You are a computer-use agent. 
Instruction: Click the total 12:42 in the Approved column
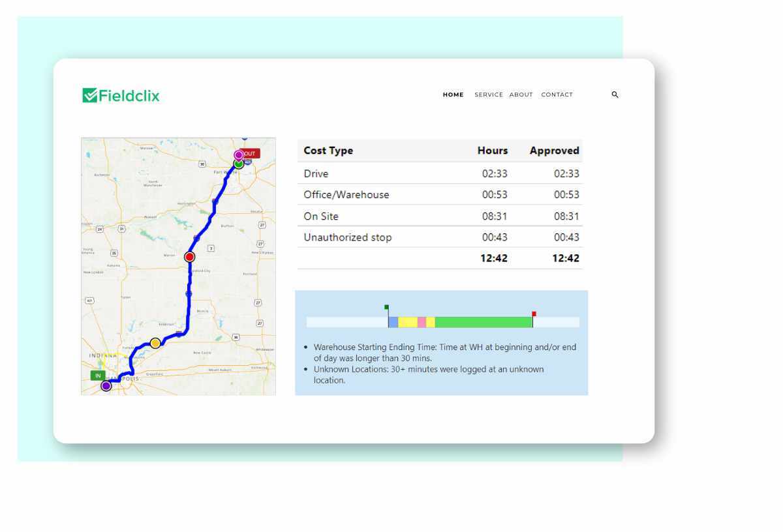tap(566, 258)
